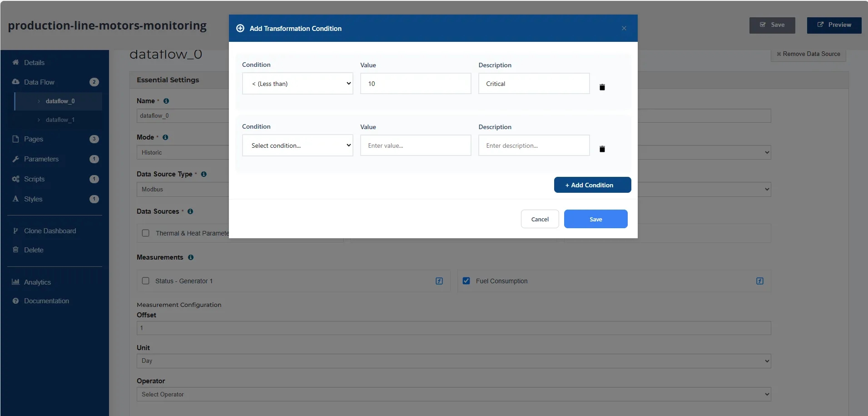Open the Documentation sidebar icon
The width and height of the screenshot is (868, 416).
click(15, 301)
